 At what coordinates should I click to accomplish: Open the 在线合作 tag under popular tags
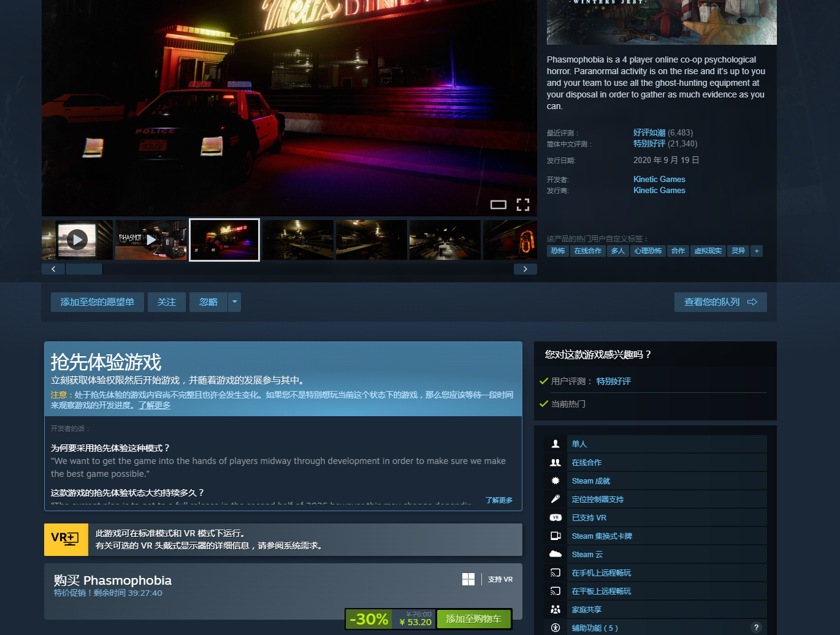(588, 251)
